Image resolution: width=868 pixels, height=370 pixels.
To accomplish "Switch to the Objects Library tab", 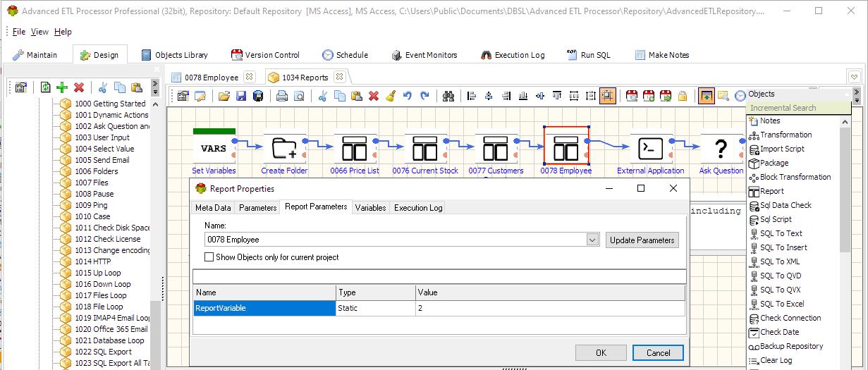I will [x=174, y=55].
